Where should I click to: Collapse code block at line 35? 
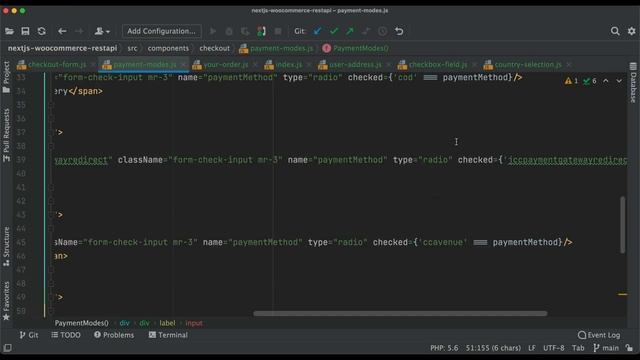(x=52, y=105)
